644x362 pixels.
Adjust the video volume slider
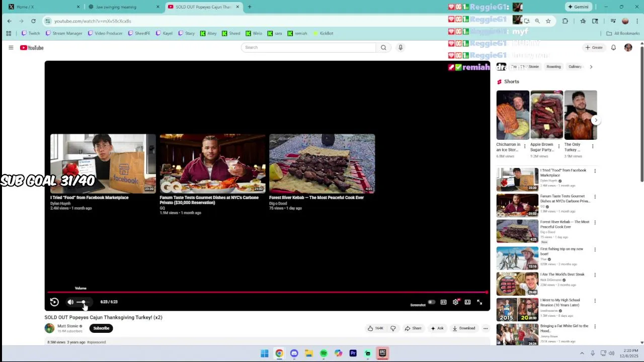[82, 302]
